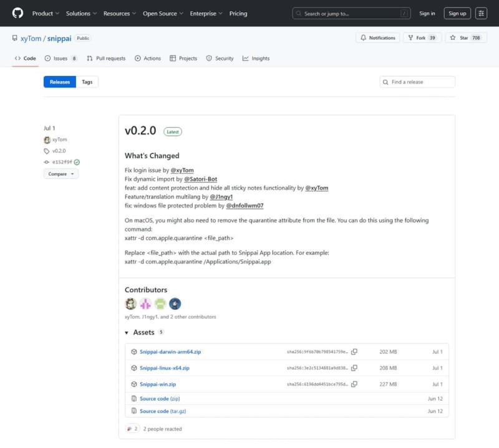Open the Pull requests tab
Screen dimensions: 499x448
click(106, 59)
